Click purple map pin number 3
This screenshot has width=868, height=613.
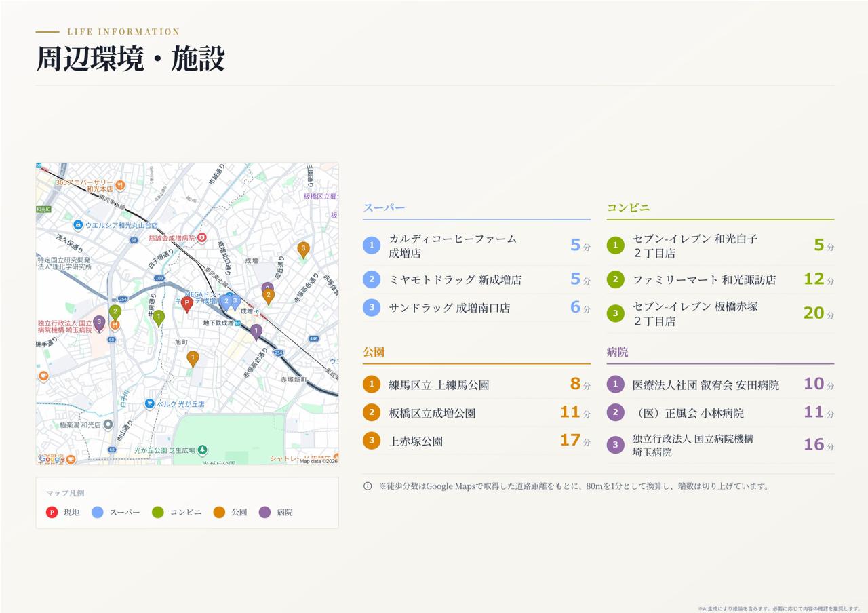pos(99,323)
